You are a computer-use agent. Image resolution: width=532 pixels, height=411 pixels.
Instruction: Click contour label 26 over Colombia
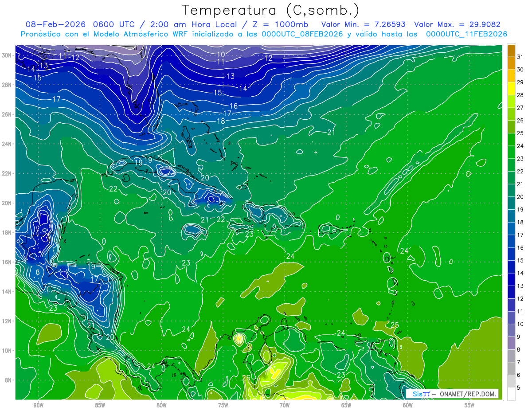[x=246, y=378]
